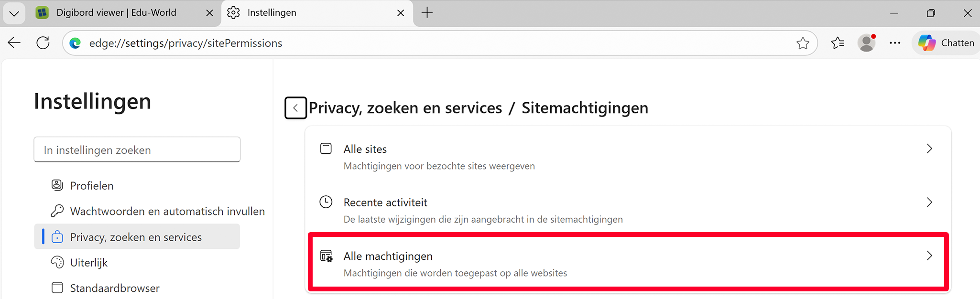Image resolution: width=980 pixels, height=299 pixels.
Task: Open Copilot Chatten button
Action: pos(947,43)
